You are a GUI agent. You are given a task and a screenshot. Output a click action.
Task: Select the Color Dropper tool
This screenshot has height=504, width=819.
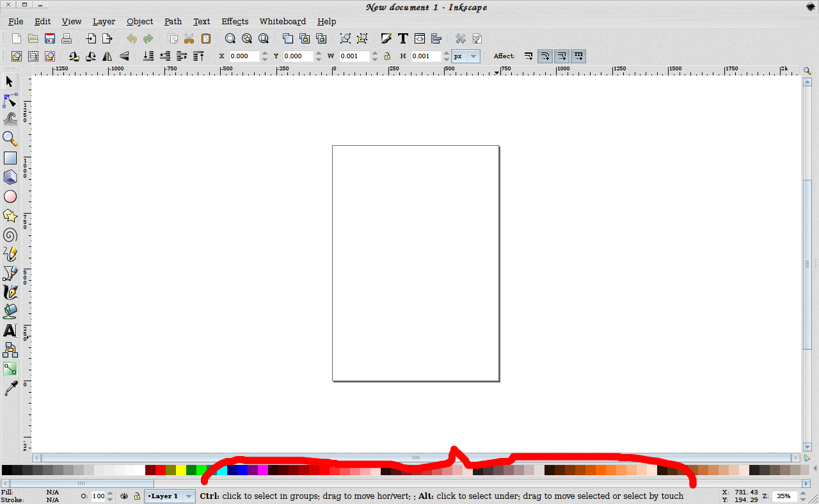pyautogui.click(x=10, y=388)
